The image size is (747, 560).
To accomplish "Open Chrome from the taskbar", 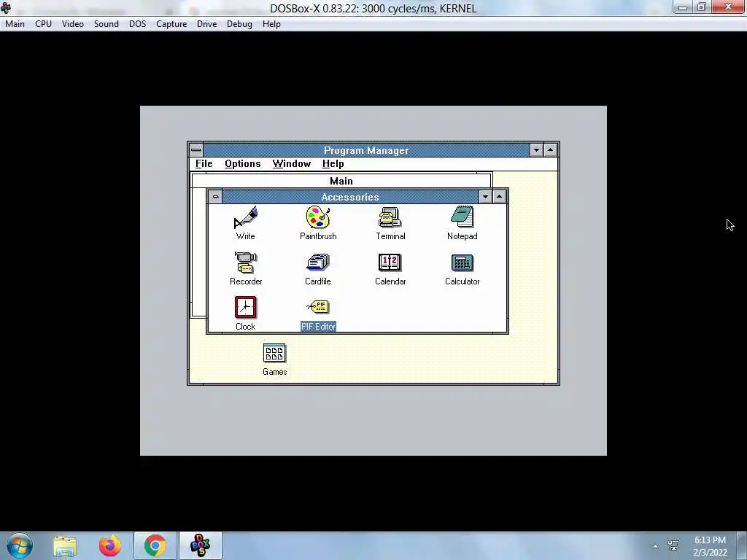I will coord(155,545).
